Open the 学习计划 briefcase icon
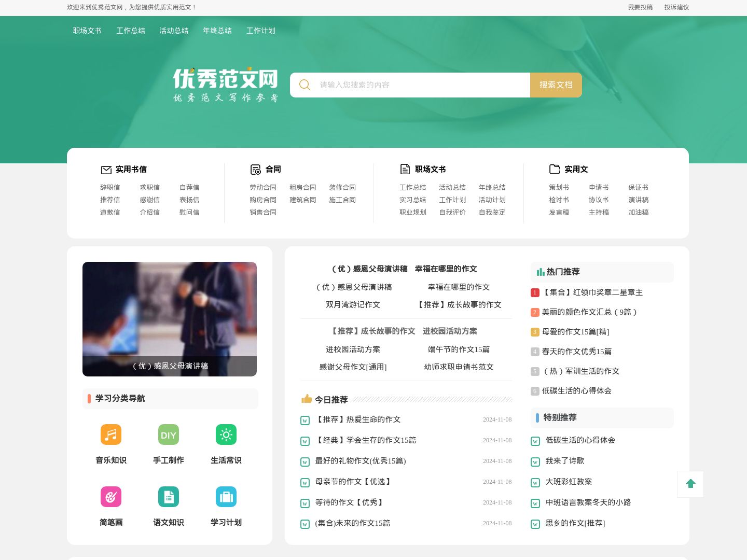 (226, 497)
